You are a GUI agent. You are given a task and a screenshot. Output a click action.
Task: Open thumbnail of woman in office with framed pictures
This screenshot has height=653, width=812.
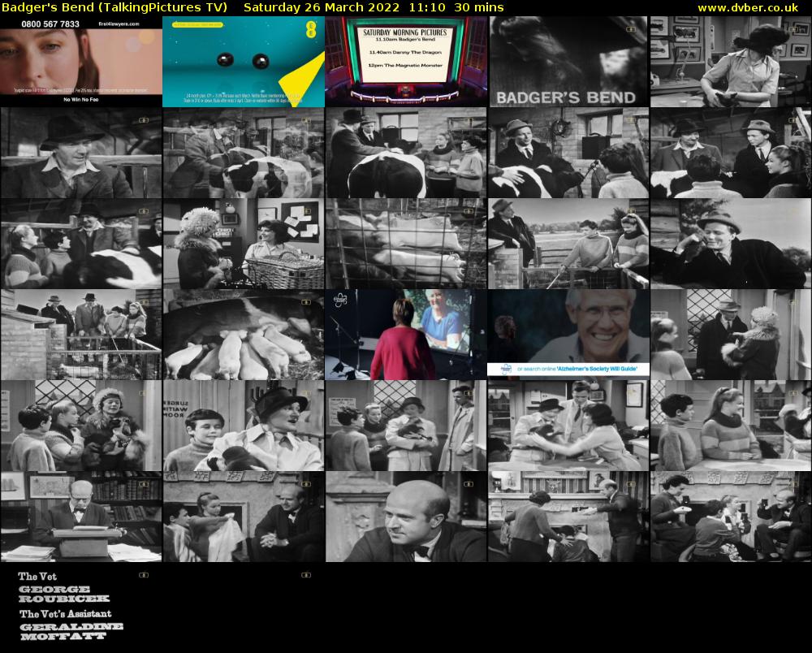pyautogui.click(x=731, y=62)
